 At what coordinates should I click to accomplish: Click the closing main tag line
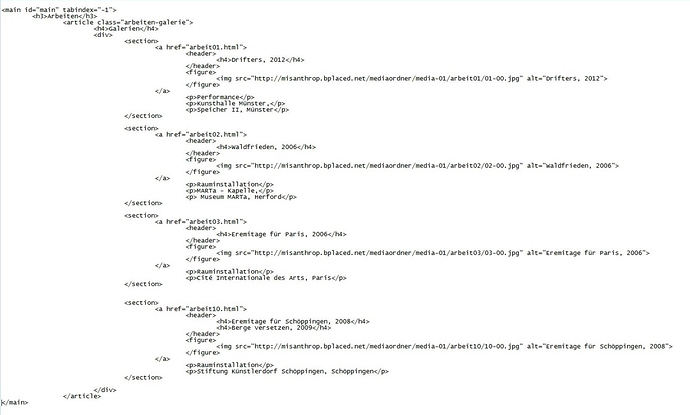click(x=15, y=402)
